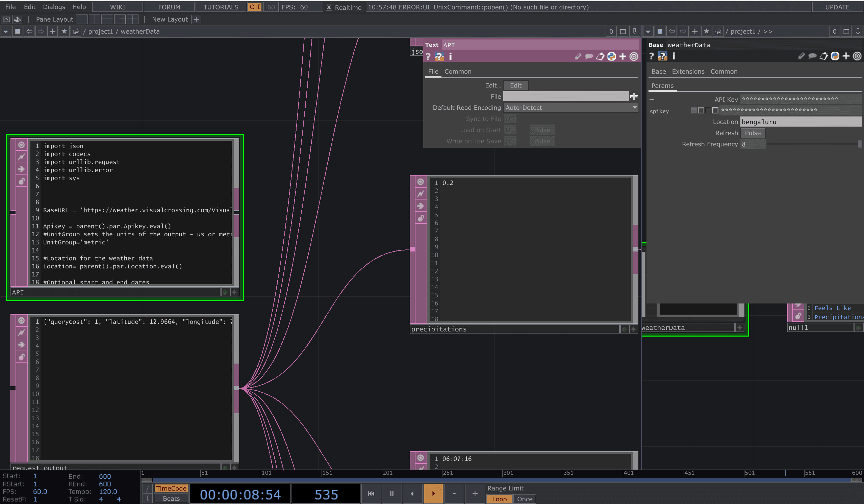Add new layout with plus button
864x504 pixels.
[196, 20]
